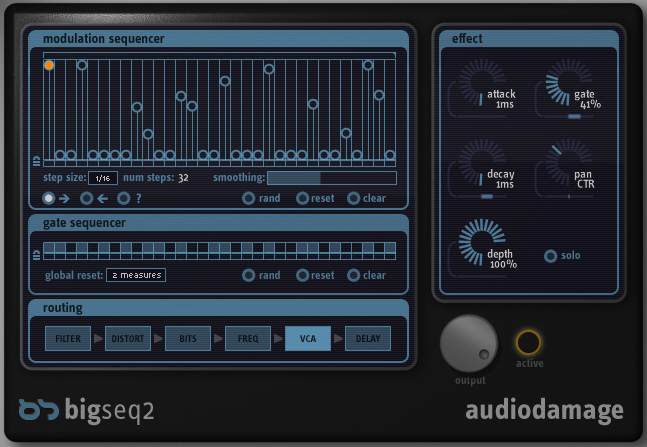Toggle the last gate sequencer step
This screenshot has width=647, height=447.
(390, 248)
